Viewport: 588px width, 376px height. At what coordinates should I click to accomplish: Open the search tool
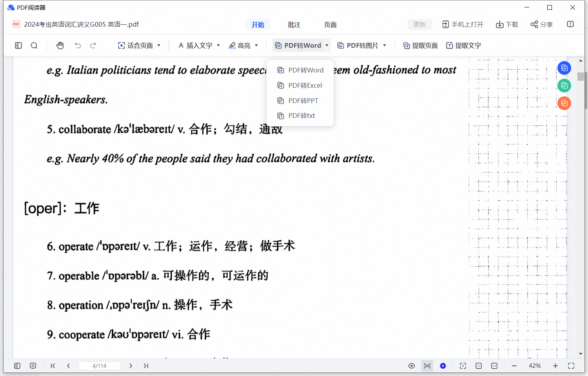pyautogui.click(x=34, y=45)
